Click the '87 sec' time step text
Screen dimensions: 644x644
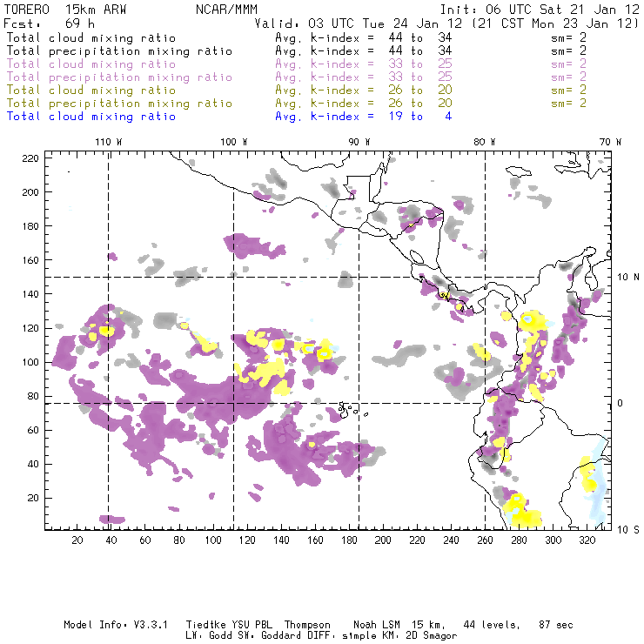pyautogui.click(x=556, y=625)
